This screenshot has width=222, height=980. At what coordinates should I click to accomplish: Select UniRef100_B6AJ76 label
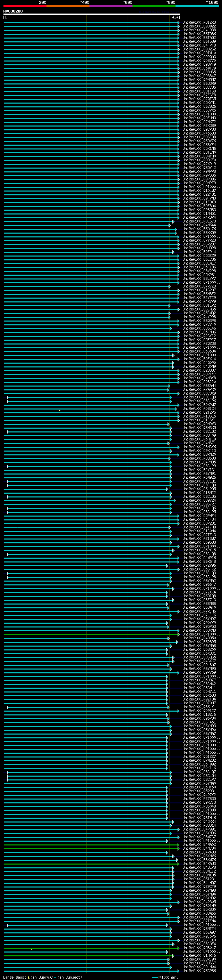point(199,229)
